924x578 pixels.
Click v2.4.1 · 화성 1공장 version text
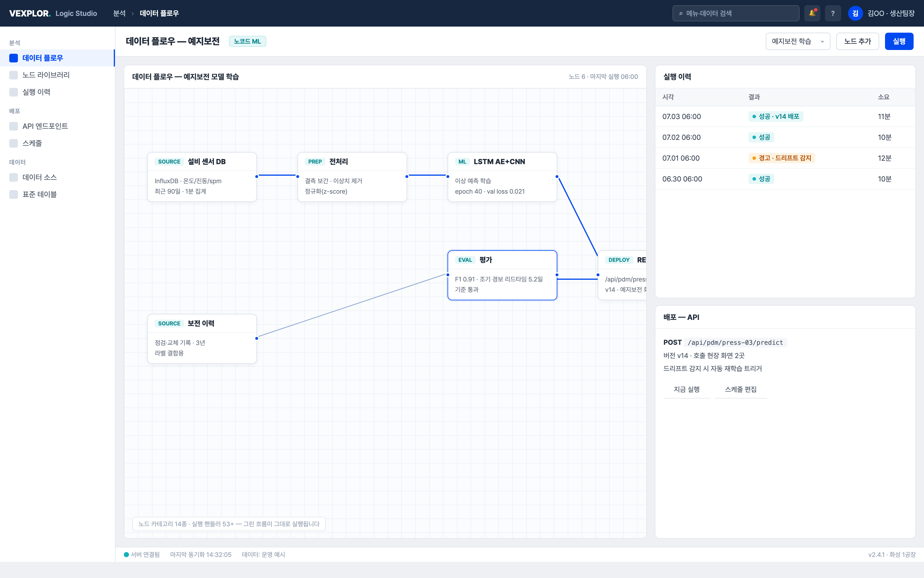pos(892,555)
